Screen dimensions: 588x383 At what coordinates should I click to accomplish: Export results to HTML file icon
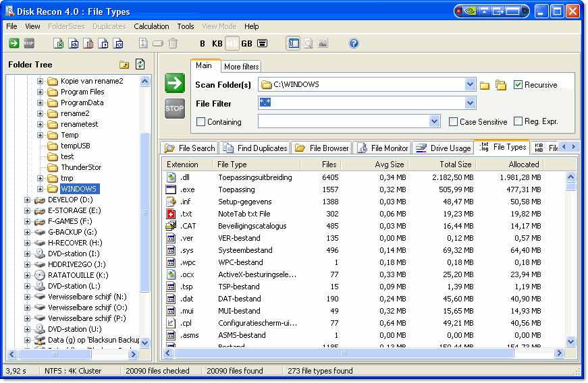[74, 43]
